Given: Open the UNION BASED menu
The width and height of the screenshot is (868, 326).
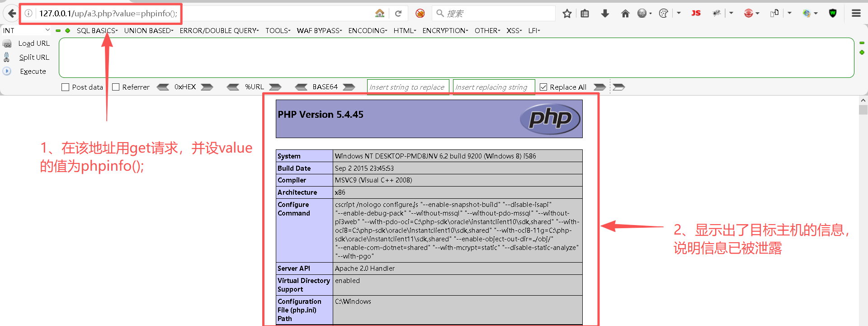Looking at the screenshot, I should point(149,30).
